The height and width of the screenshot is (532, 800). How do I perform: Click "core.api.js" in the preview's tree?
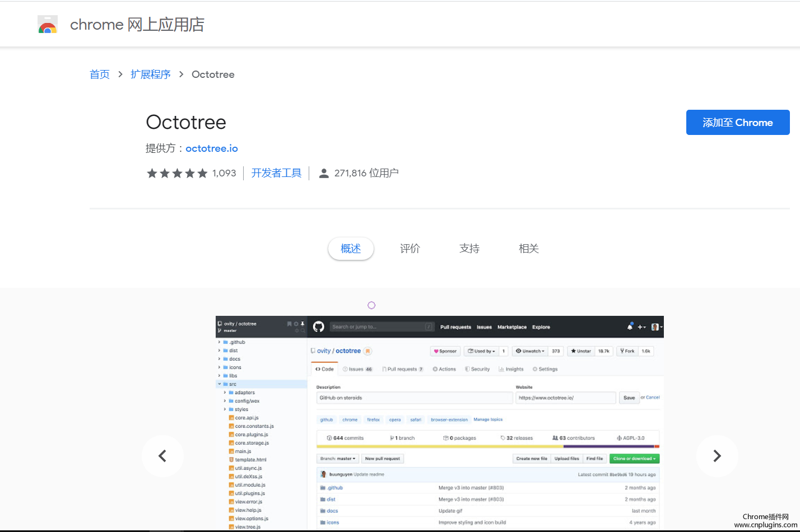(246, 418)
